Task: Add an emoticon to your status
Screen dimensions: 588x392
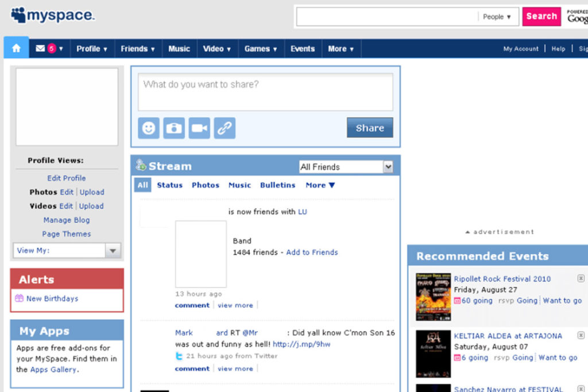Action: pyautogui.click(x=149, y=128)
